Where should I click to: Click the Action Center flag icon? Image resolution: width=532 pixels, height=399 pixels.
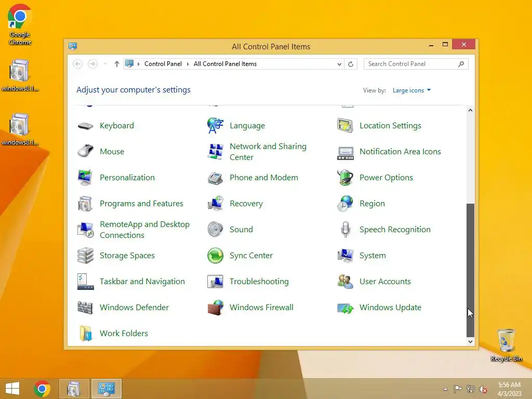pos(458,389)
